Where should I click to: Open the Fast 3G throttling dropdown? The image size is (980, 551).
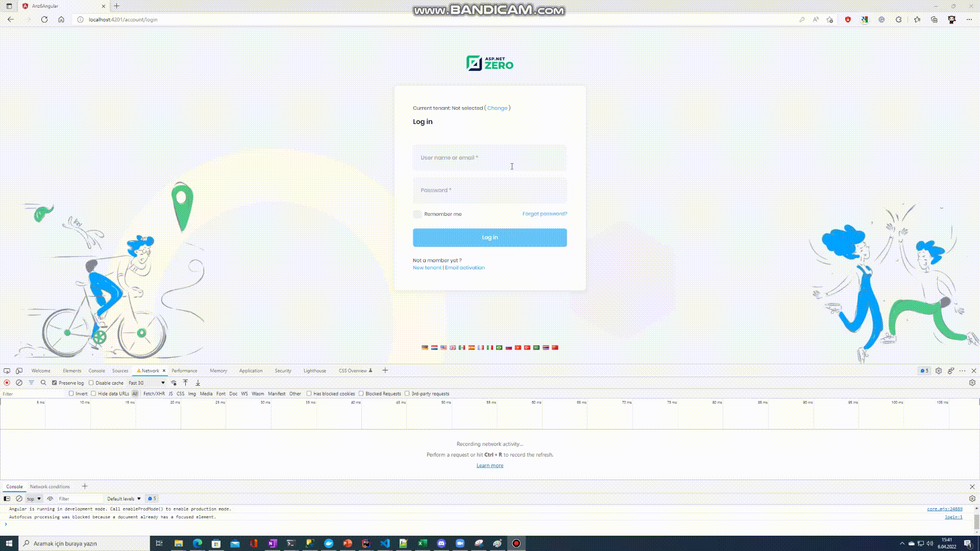[x=146, y=383]
